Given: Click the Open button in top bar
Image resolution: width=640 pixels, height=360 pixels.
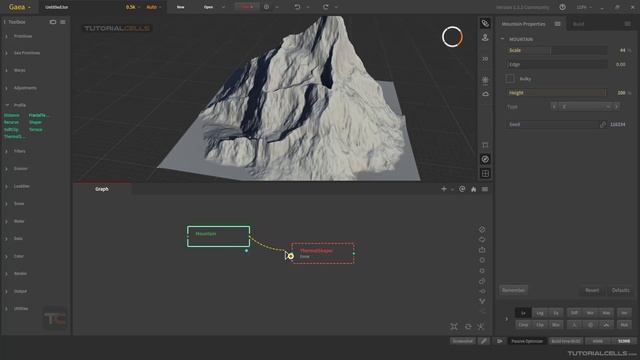Looking at the screenshot, I should [x=209, y=7].
